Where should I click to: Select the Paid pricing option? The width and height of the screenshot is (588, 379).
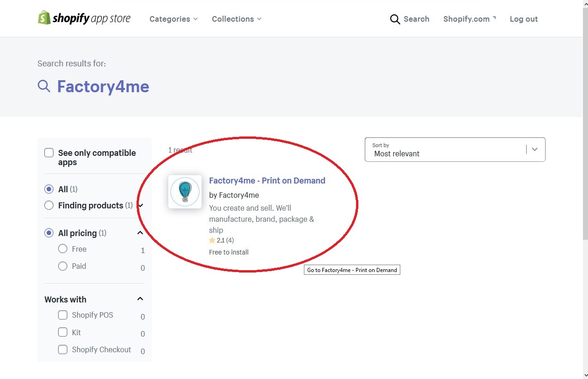click(x=63, y=266)
